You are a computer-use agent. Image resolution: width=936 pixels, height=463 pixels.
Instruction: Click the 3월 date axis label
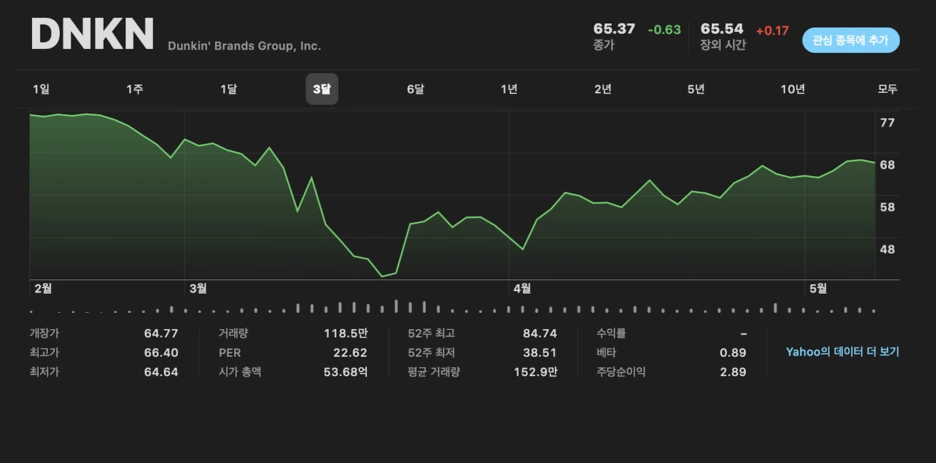click(198, 289)
